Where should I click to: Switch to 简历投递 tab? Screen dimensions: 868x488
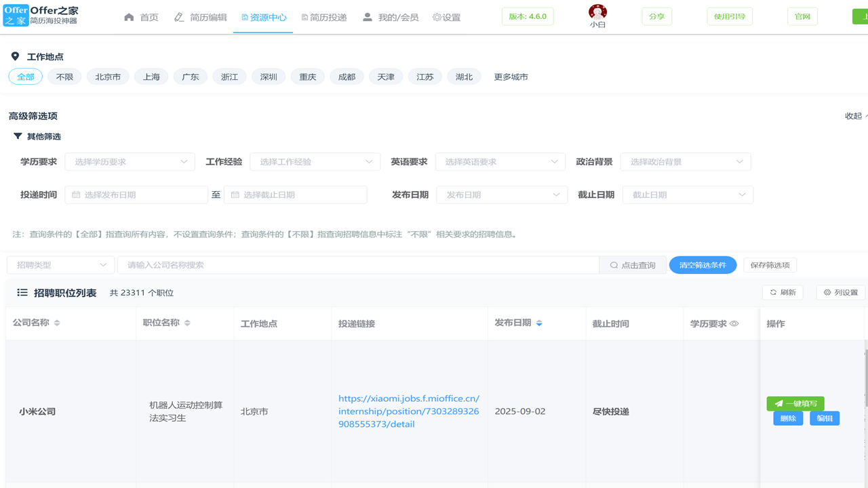(x=323, y=18)
